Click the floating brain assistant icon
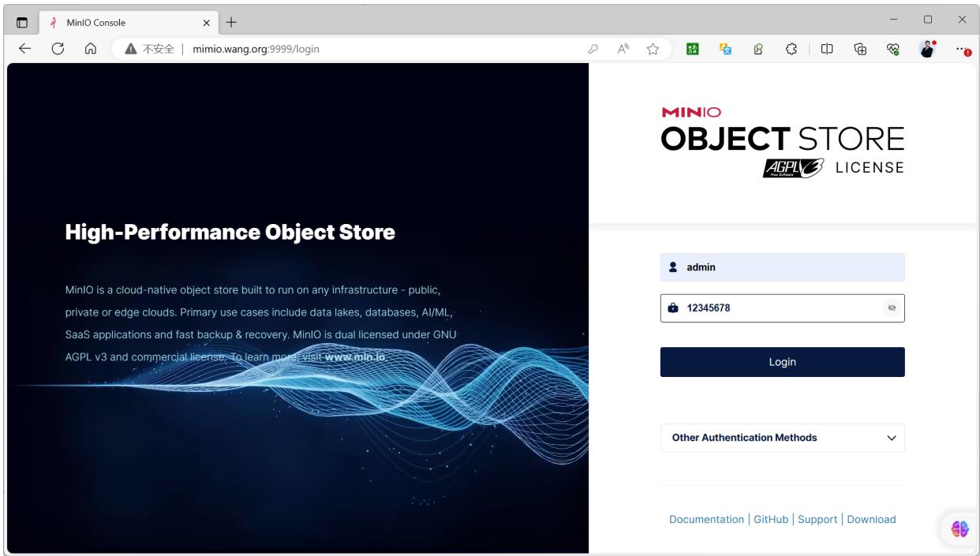 point(959,529)
